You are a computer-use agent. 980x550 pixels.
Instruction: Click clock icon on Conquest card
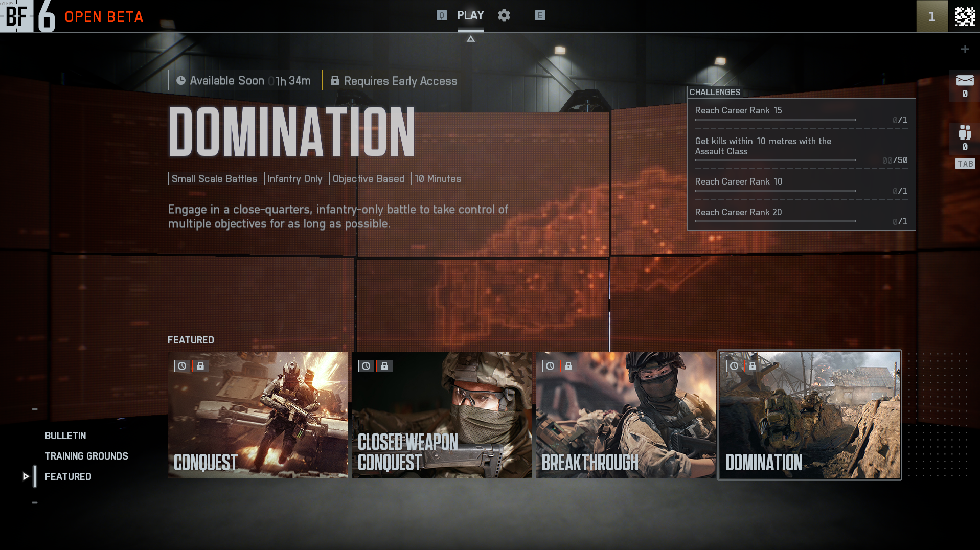pyautogui.click(x=182, y=366)
